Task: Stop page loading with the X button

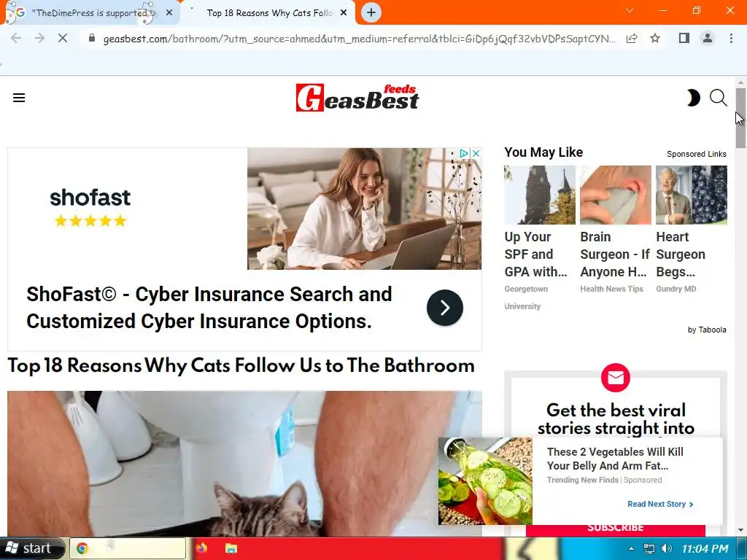Action: pyautogui.click(x=63, y=38)
